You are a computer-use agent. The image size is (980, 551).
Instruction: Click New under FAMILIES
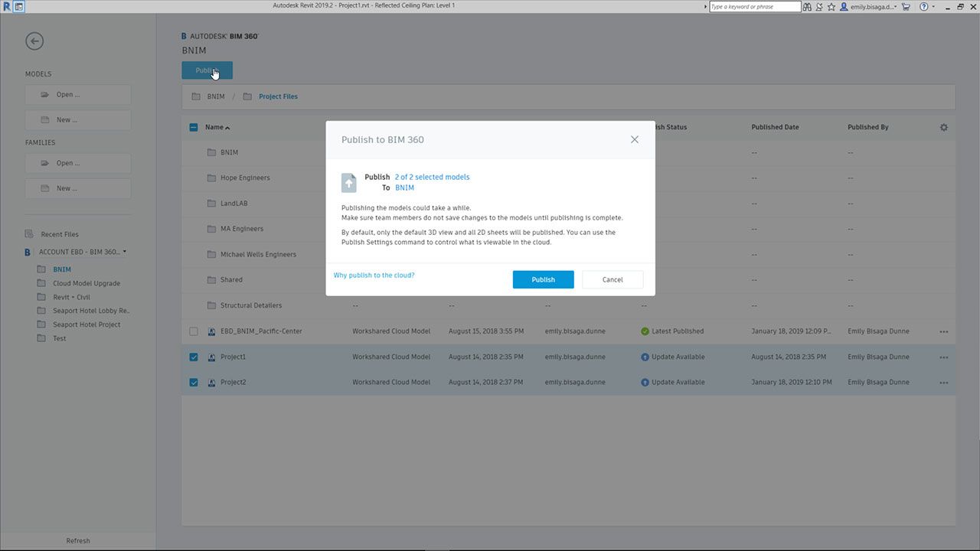click(77, 188)
